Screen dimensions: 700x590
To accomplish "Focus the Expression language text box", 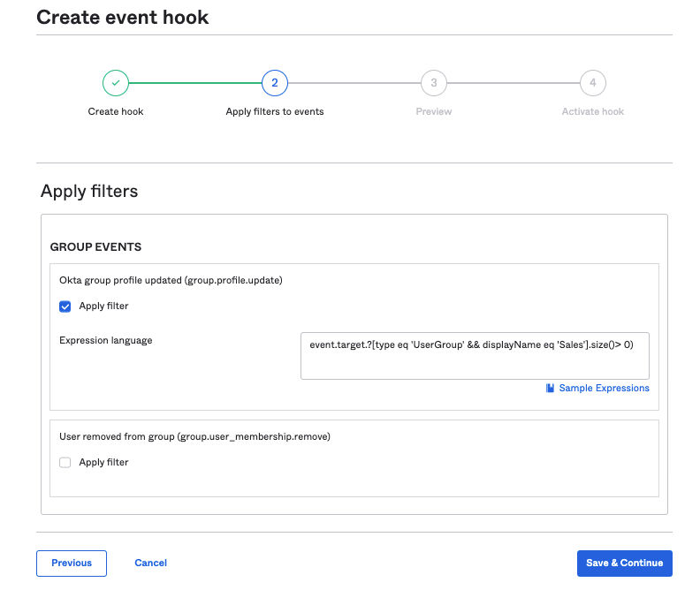I will coord(475,356).
